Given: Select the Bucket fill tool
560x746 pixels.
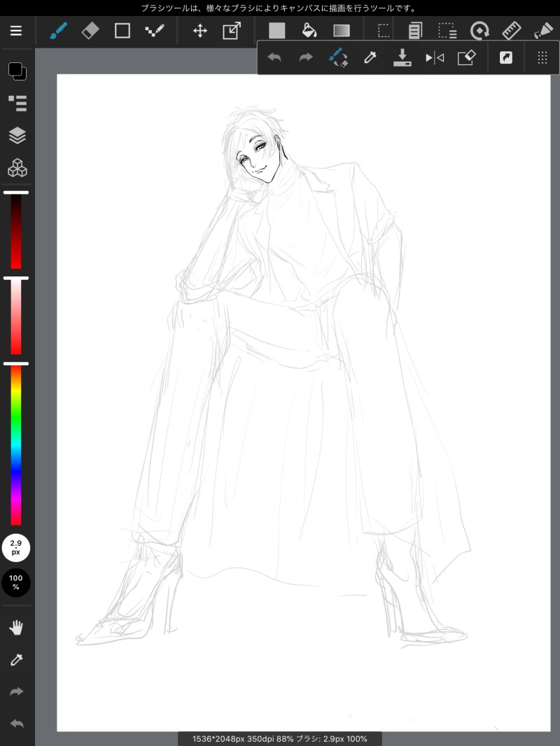Looking at the screenshot, I should 309,31.
